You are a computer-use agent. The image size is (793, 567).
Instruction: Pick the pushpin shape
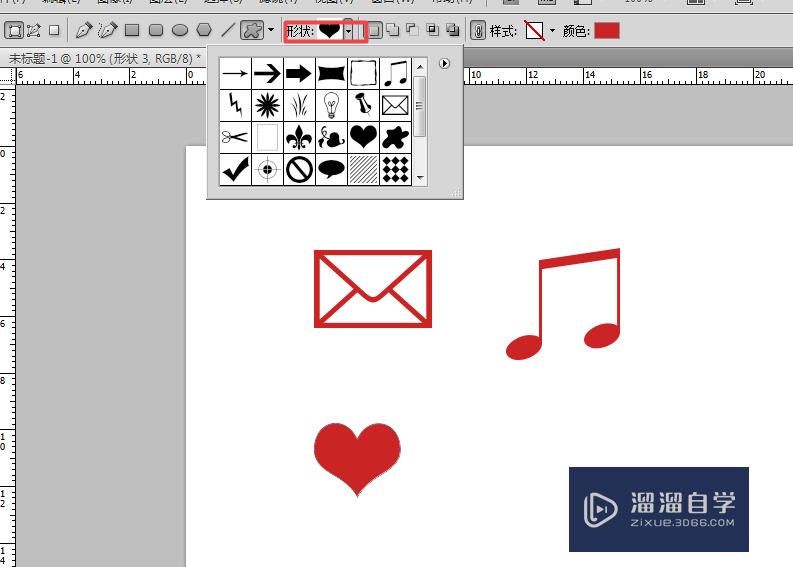coord(363,106)
